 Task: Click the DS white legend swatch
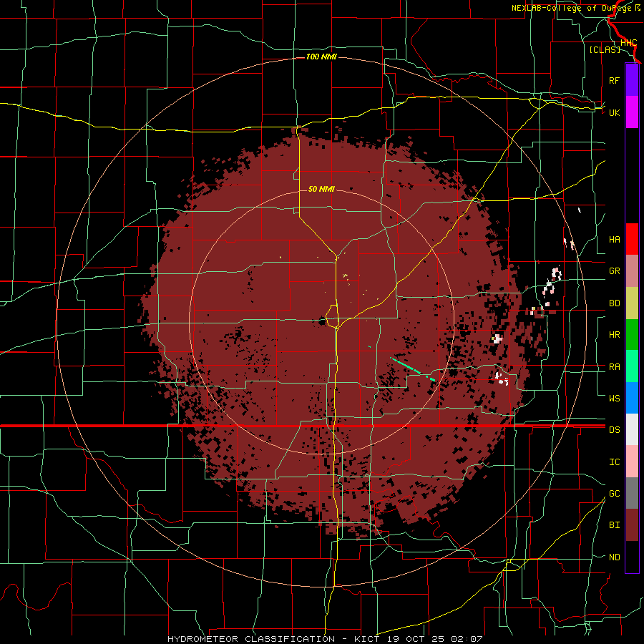click(632, 429)
